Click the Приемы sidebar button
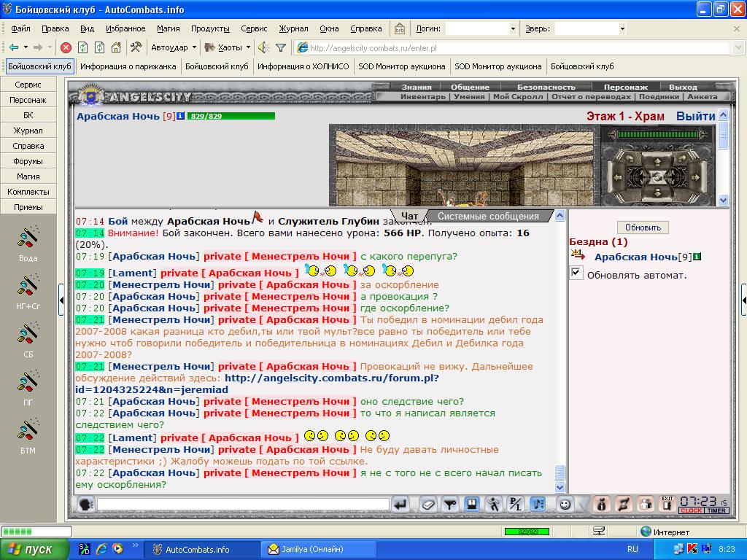 pos(28,206)
